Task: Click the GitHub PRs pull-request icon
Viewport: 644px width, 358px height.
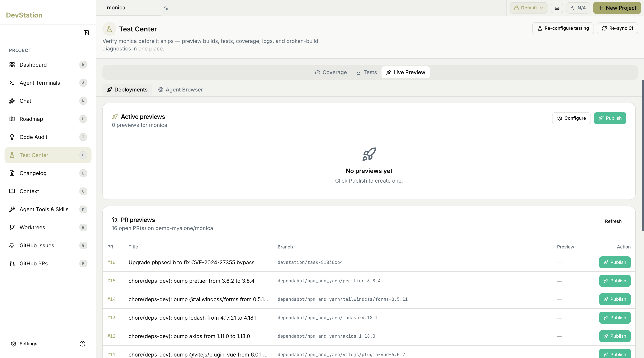Action: coord(12,264)
